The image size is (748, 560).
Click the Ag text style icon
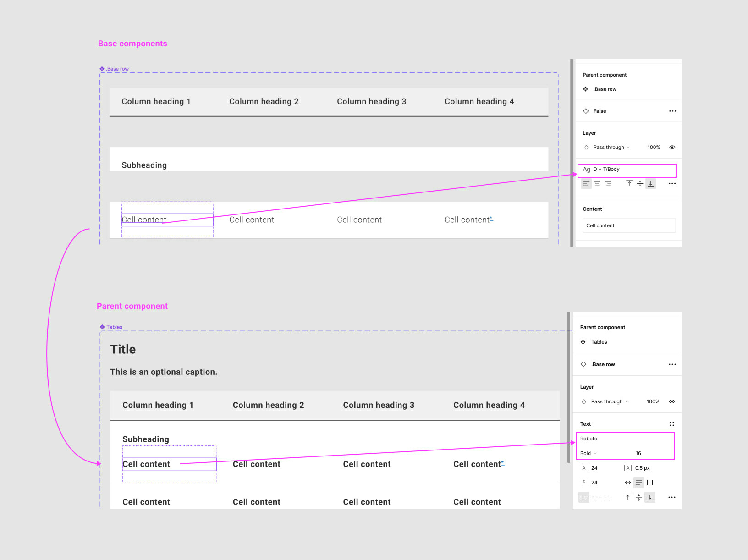tap(586, 170)
